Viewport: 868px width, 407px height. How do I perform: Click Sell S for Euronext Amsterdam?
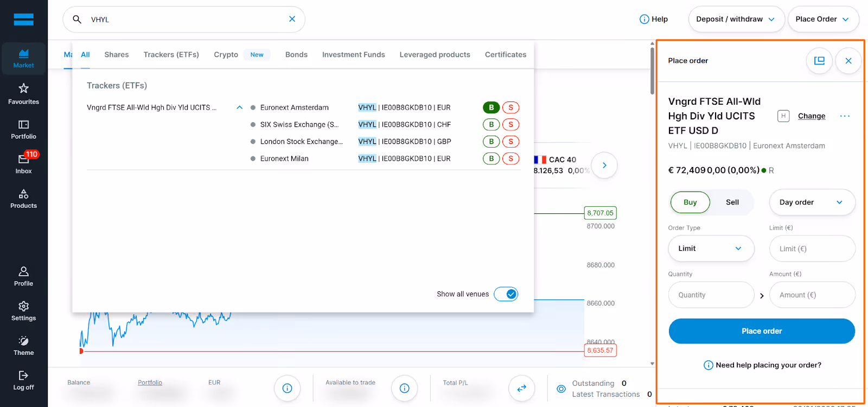[x=510, y=107]
